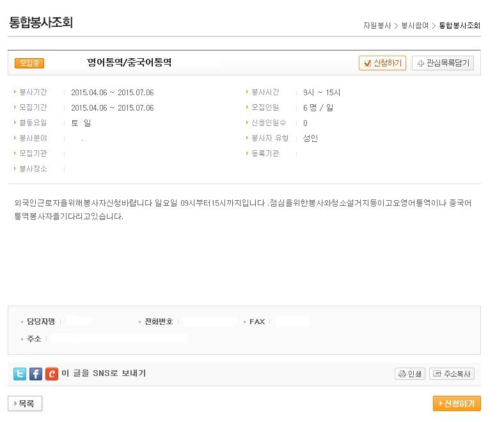This screenshot has height=422, width=504.
Task: Go to 자원봉사 in the breadcrumb
Action: 376,26
